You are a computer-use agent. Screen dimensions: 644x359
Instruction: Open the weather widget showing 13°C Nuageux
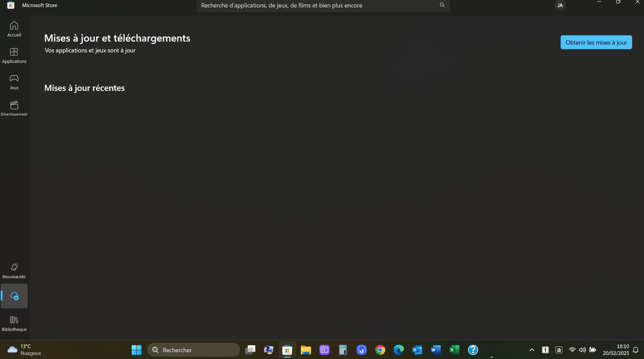[24, 350]
